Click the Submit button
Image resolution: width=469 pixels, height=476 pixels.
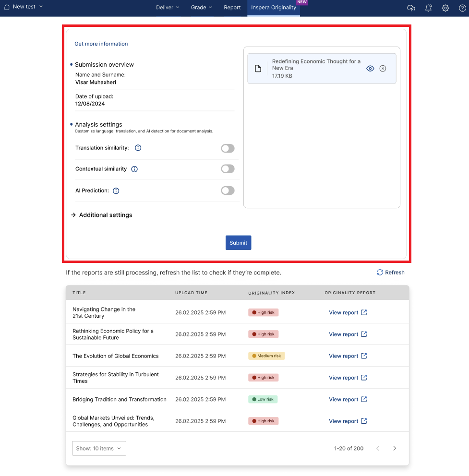(239, 243)
